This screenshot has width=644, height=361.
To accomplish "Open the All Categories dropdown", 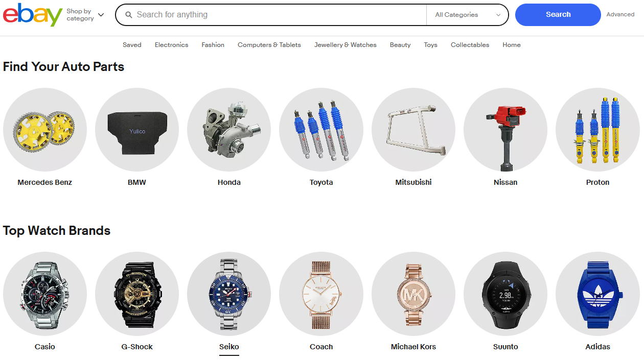I will (x=468, y=15).
